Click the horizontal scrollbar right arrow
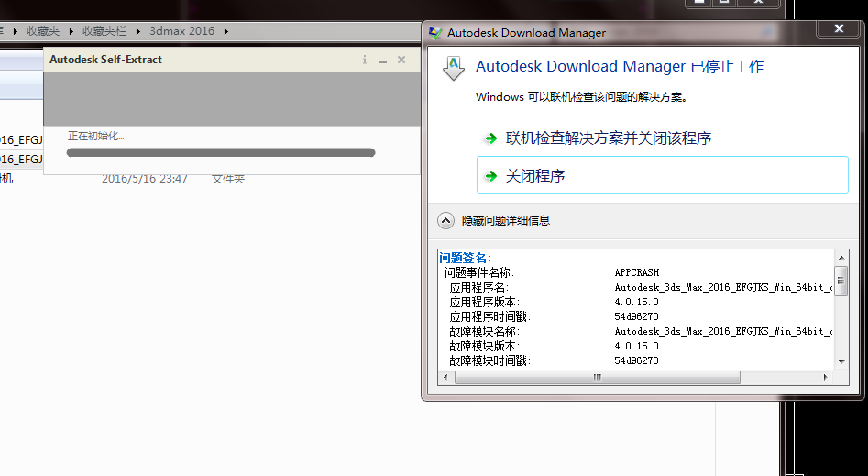 (x=825, y=377)
